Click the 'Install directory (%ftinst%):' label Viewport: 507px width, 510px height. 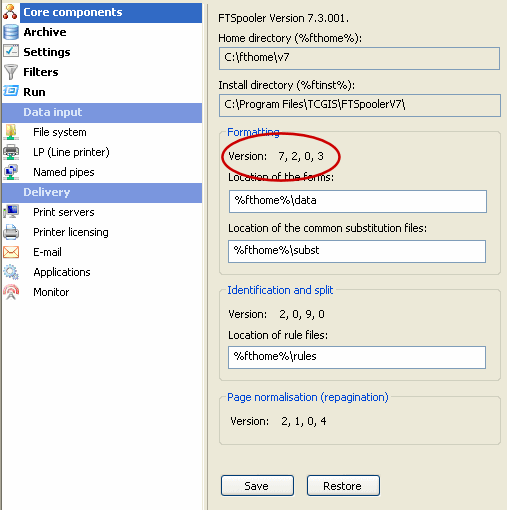click(x=287, y=85)
